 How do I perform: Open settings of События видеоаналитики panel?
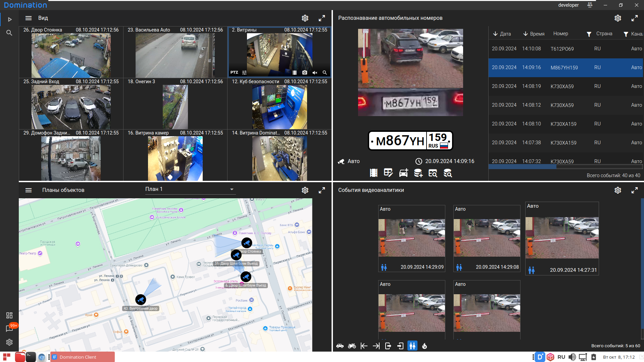click(618, 190)
